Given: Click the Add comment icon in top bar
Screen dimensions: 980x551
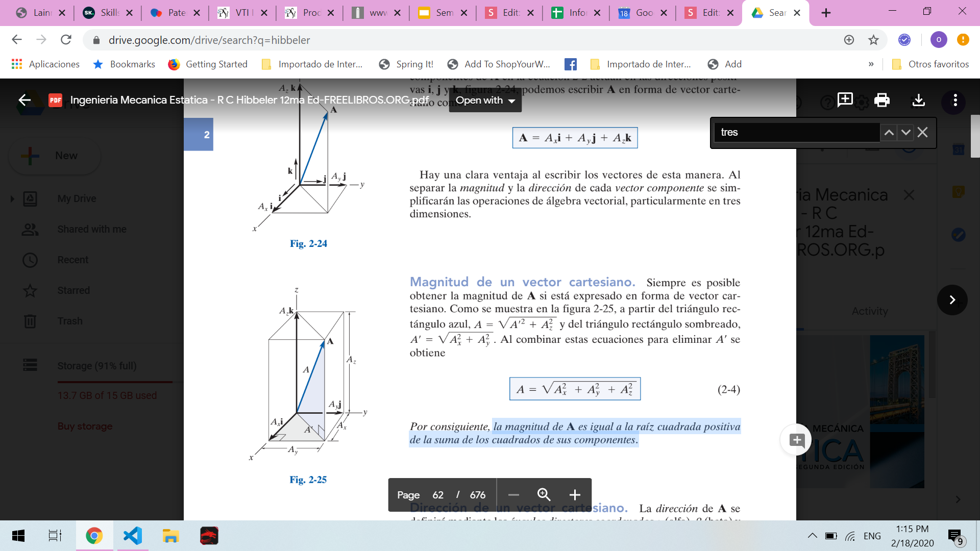Looking at the screenshot, I should pos(845,99).
